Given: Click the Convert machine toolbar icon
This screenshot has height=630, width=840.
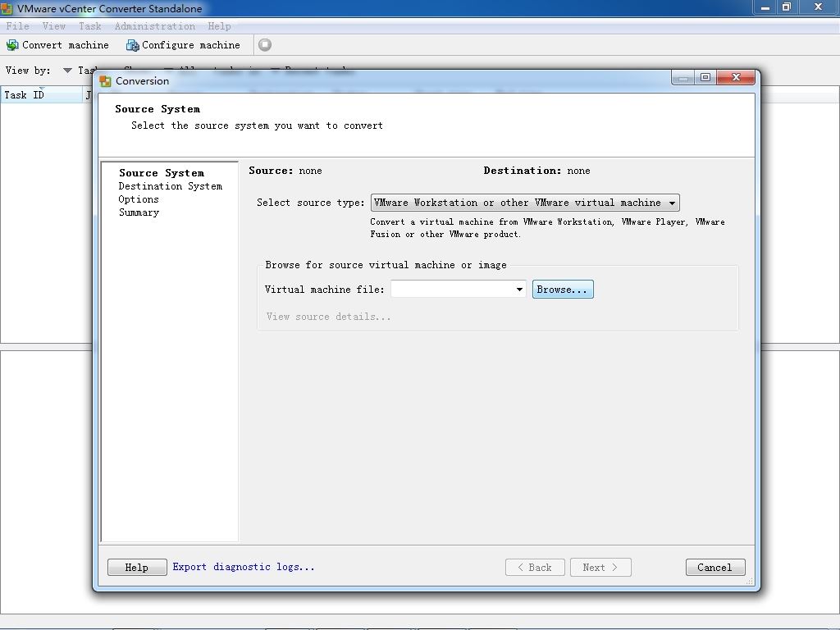Looking at the screenshot, I should pyautogui.click(x=12, y=45).
